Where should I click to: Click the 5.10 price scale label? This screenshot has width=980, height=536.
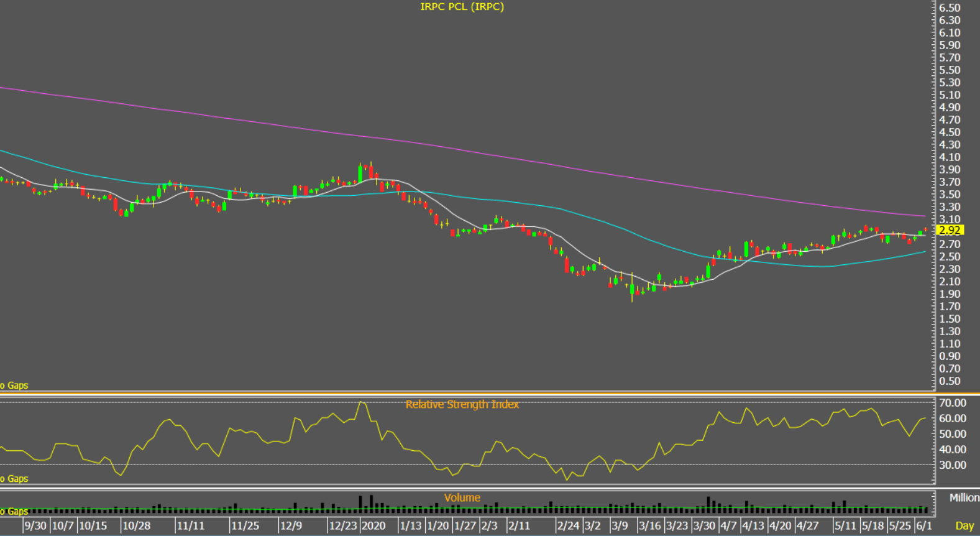click(950, 95)
